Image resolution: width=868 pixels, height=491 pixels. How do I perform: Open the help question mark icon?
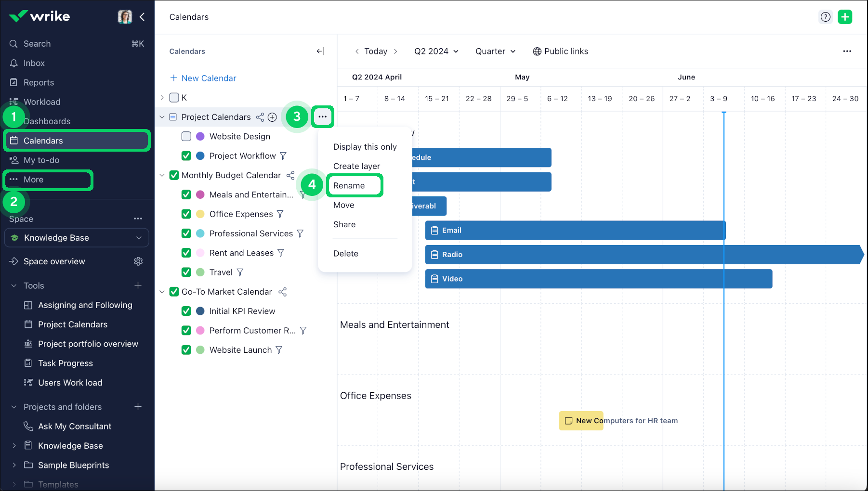pos(825,17)
